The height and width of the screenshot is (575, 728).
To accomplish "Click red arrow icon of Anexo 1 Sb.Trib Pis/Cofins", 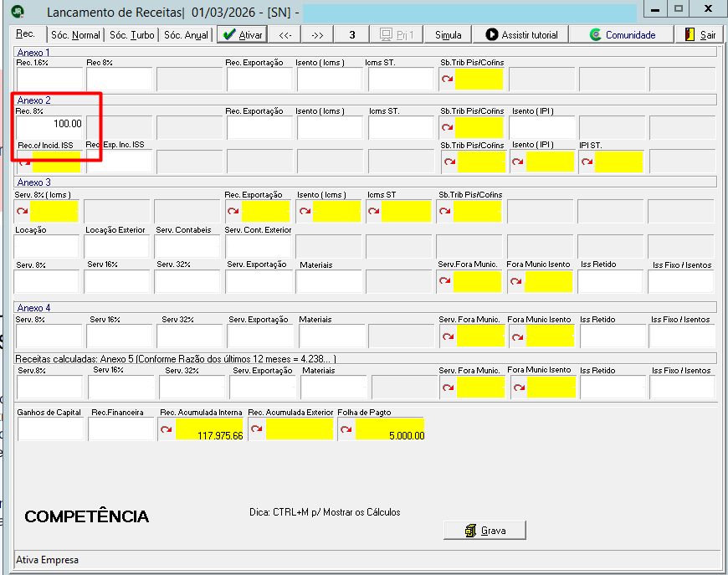I will (x=447, y=79).
